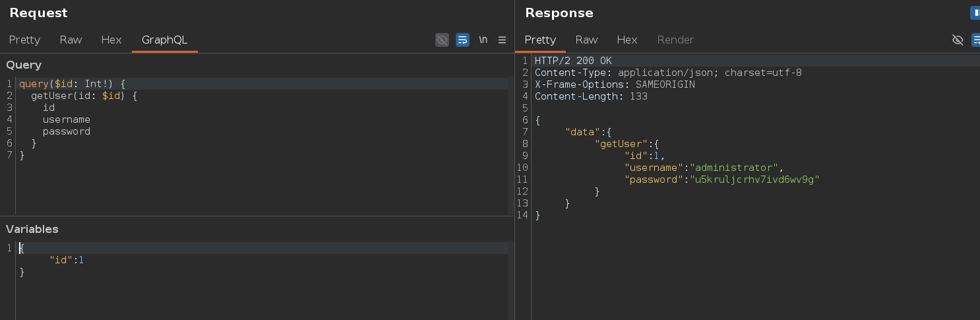Toggle hiding non-printable characters in Request panel

442,40
